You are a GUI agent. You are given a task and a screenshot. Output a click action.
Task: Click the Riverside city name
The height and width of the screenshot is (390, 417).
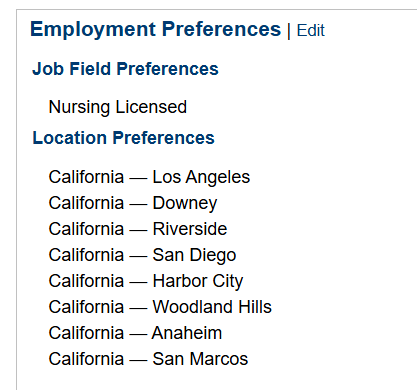[x=190, y=229]
